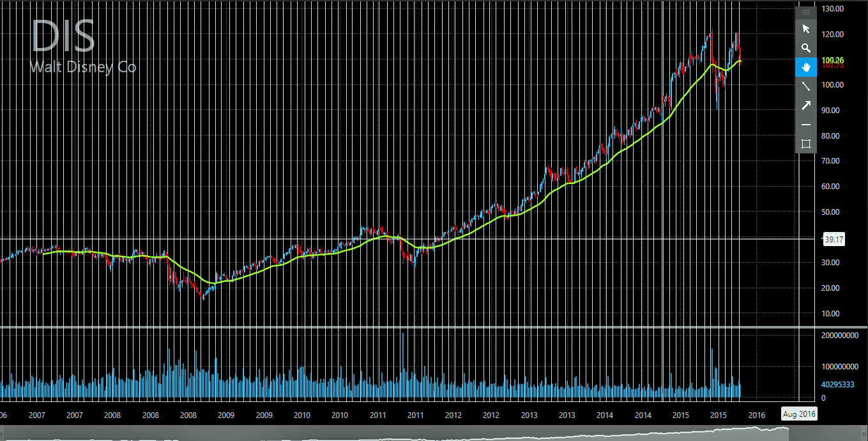This screenshot has width=868, height=441.
Task: Pick the rectangle drawing tool
Action: point(806,144)
